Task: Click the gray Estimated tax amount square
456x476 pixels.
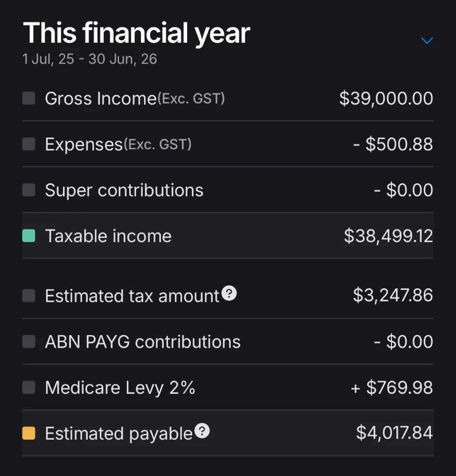Action: pyautogui.click(x=29, y=296)
